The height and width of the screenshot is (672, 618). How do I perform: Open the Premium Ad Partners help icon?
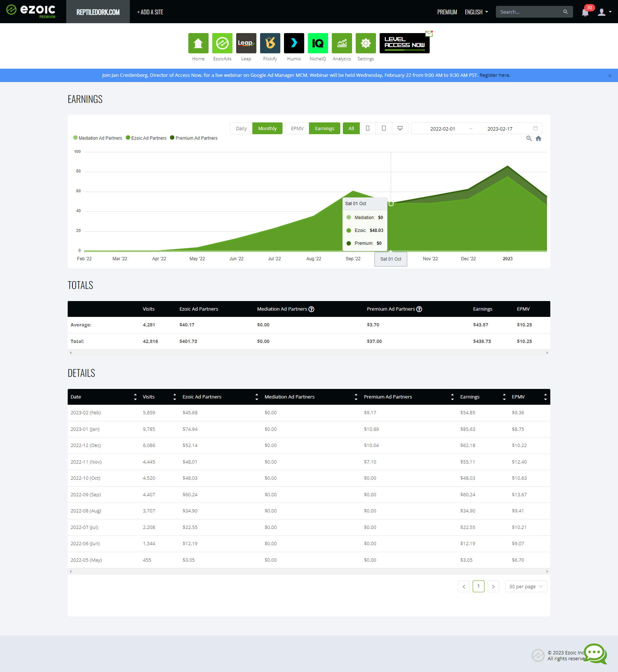(x=419, y=309)
